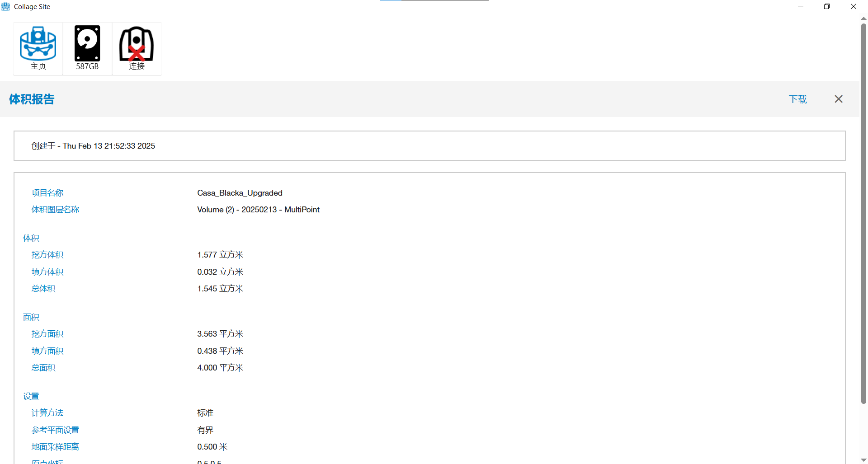Minimize the Collage Site window
The width and height of the screenshot is (868, 464).
801,6
